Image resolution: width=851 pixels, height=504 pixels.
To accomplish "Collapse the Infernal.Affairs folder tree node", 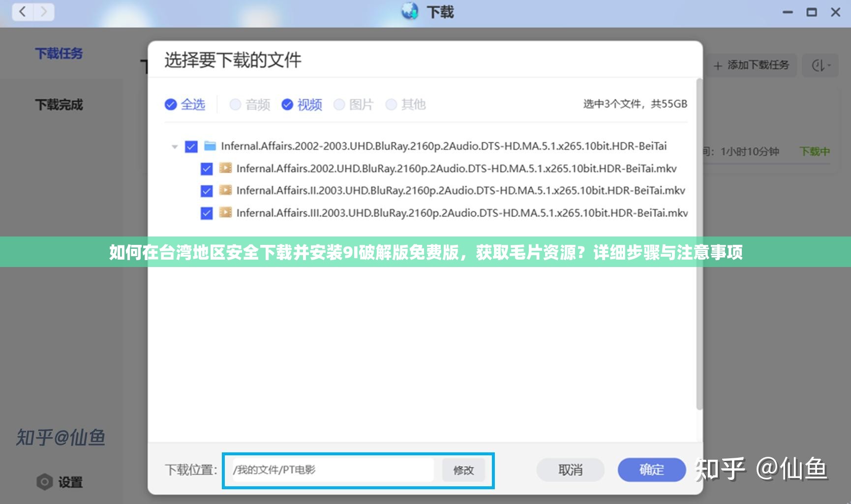I will 175,146.
